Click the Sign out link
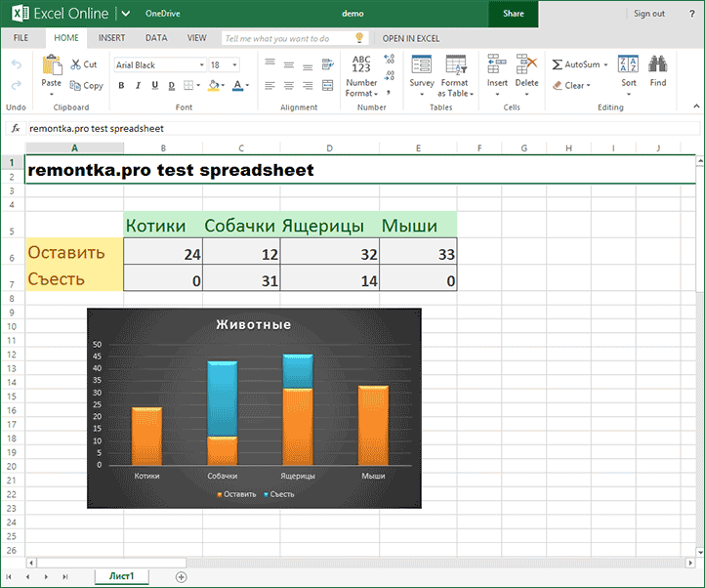Viewport: 705px width, 588px height. pos(648,14)
